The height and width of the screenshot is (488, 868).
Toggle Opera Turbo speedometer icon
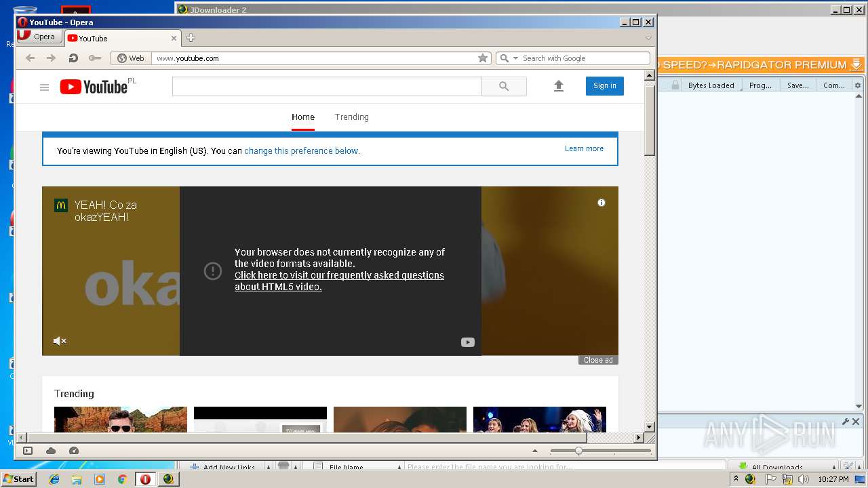[x=74, y=451]
